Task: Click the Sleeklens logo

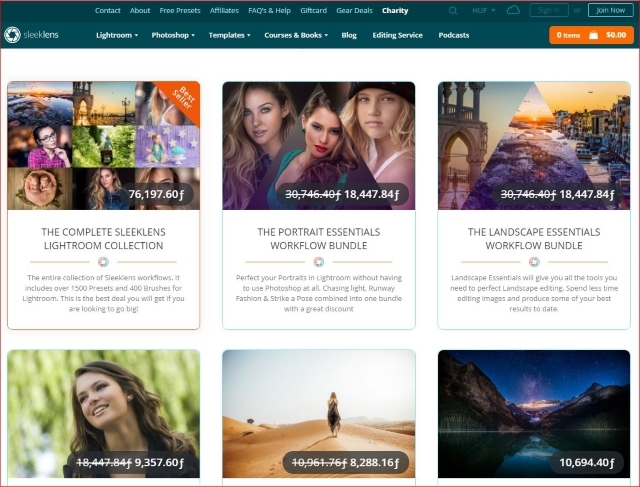Action: click(x=31, y=35)
